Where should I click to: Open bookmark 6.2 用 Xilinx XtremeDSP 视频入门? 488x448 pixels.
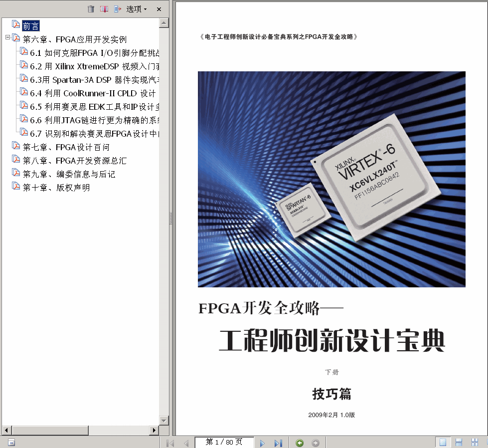(95, 66)
